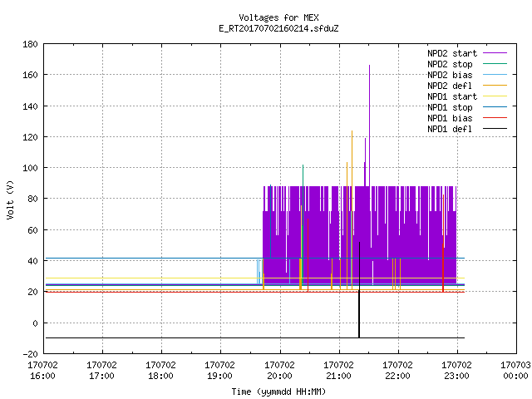Click the flat black line at -10 volts
532x399 pixels.
coord(255,338)
